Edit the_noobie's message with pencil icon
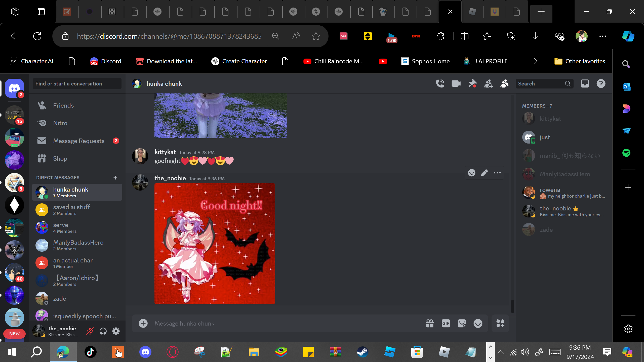 coord(484,173)
